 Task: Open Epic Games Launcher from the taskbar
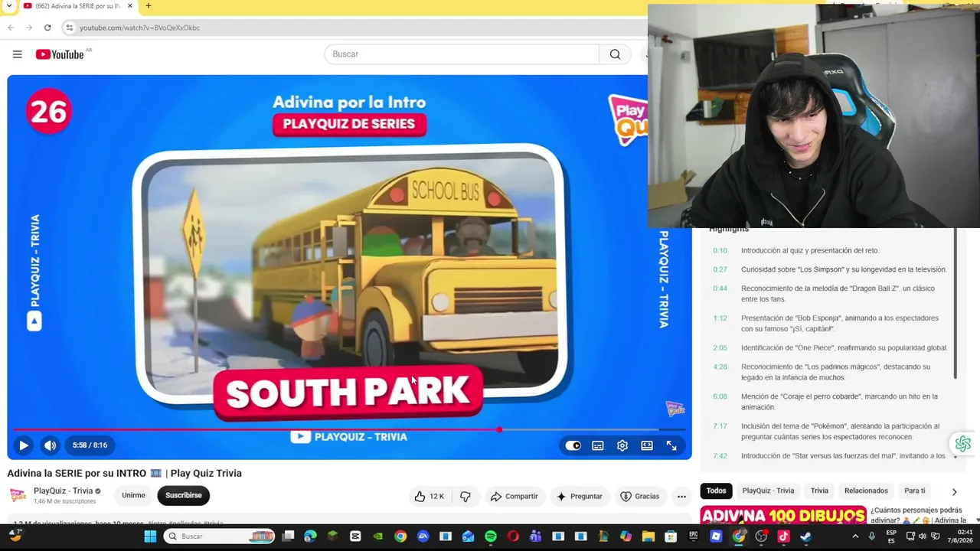coord(694,536)
